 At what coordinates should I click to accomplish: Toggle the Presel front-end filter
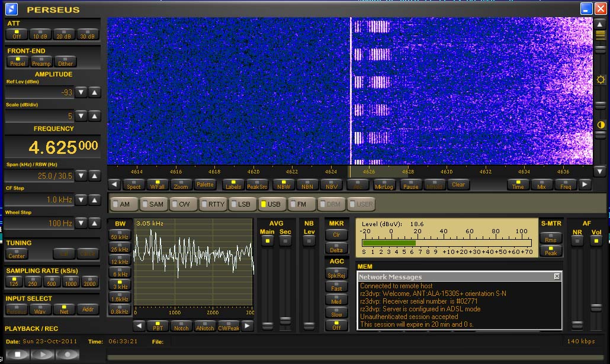click(18, 62)
